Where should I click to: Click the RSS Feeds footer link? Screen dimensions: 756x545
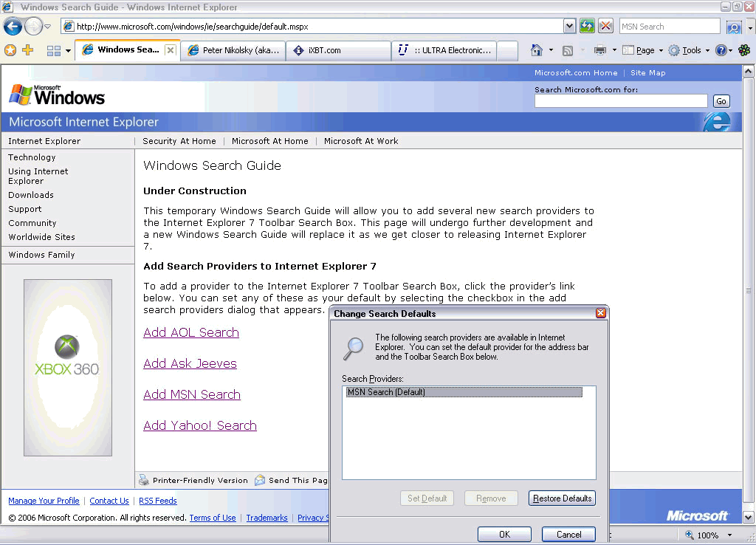coord(158,501)
